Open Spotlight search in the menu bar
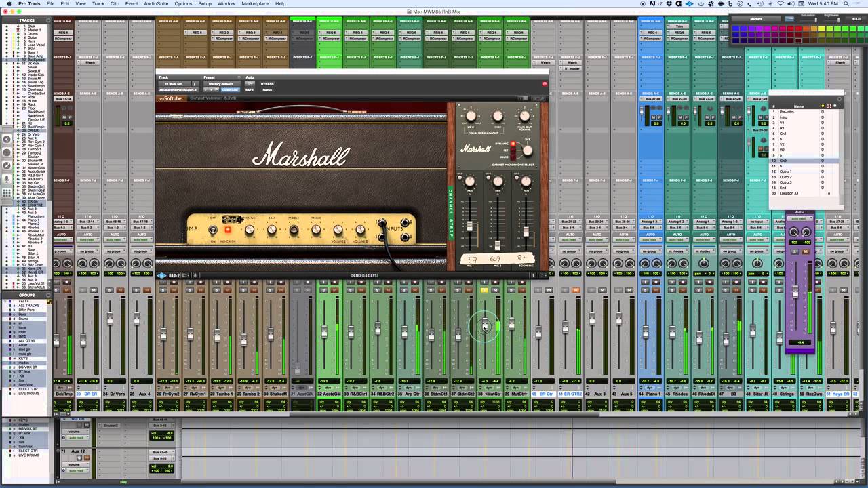868x488 pixels. click(x=845, y=3)
